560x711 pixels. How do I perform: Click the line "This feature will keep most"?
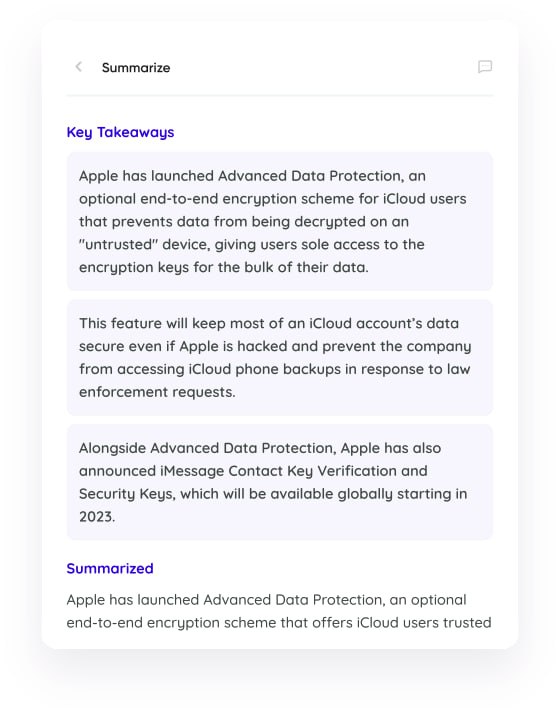click(x=269, y=323)
